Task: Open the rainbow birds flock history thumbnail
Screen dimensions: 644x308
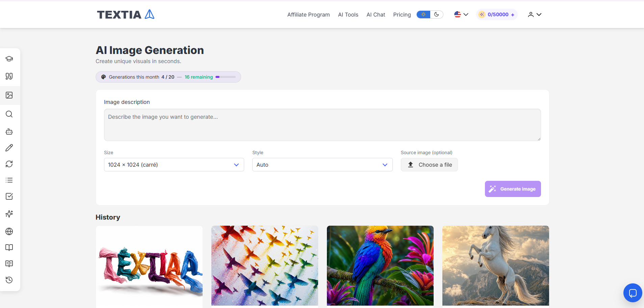Action: 265,266
